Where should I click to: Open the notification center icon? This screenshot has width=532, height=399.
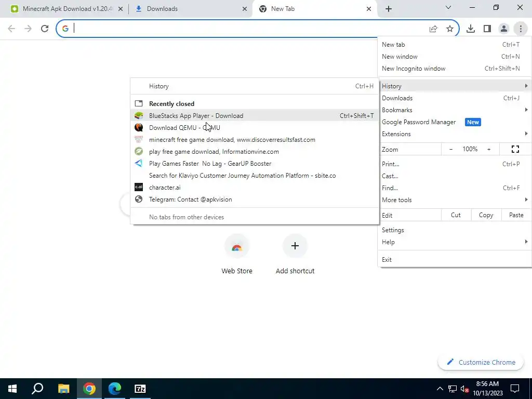(515, 389)
